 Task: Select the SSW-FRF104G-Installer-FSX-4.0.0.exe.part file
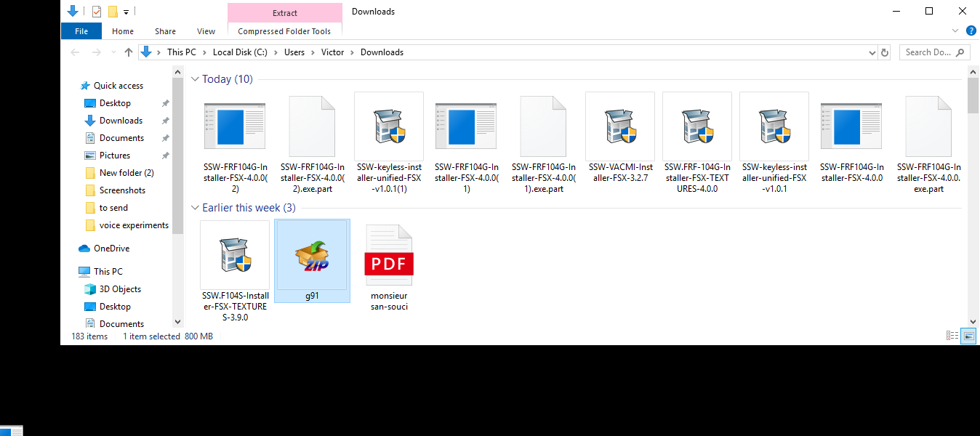click(x=928, y=144)
